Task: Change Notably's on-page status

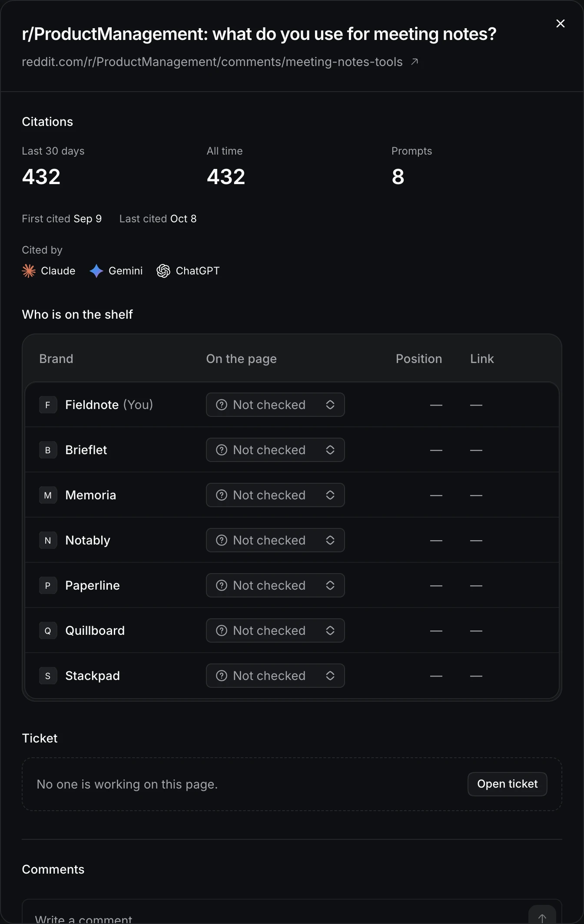Action: (x=275, y=540)
